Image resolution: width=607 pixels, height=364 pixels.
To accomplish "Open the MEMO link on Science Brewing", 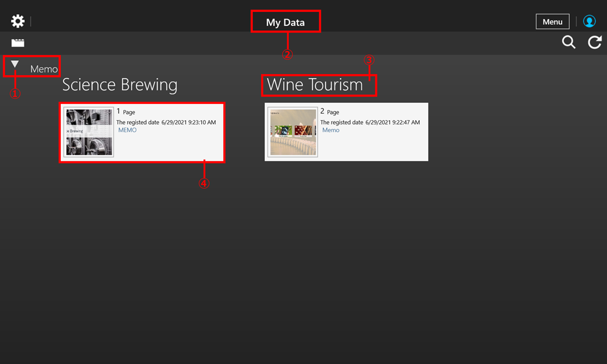I will [128, 130].
